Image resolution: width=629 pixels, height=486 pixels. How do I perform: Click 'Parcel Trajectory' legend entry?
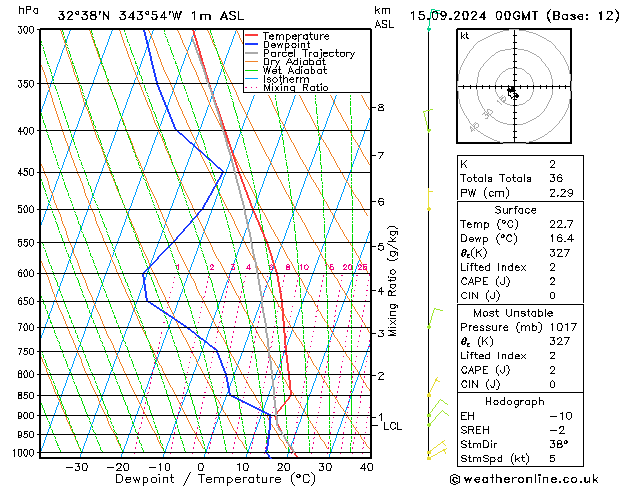[309, 53]
